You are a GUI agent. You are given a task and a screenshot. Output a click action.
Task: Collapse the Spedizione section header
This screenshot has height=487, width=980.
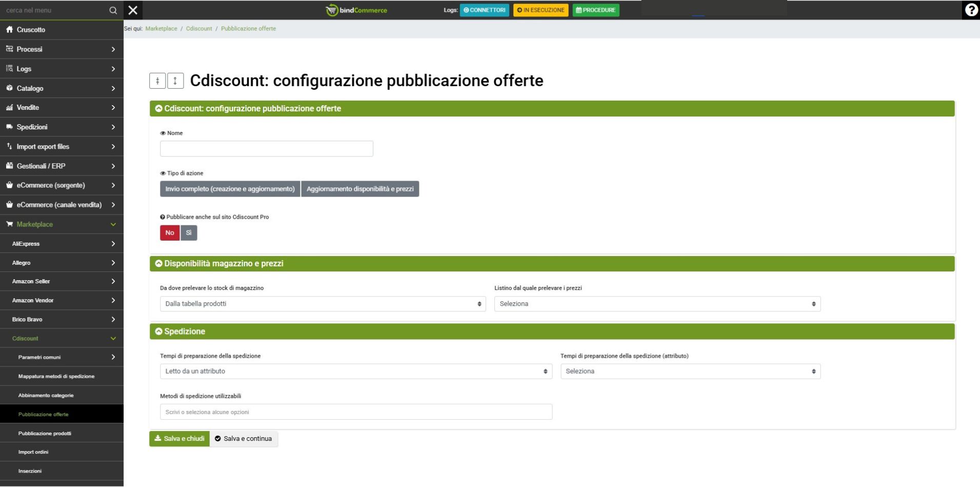point(184,332)
